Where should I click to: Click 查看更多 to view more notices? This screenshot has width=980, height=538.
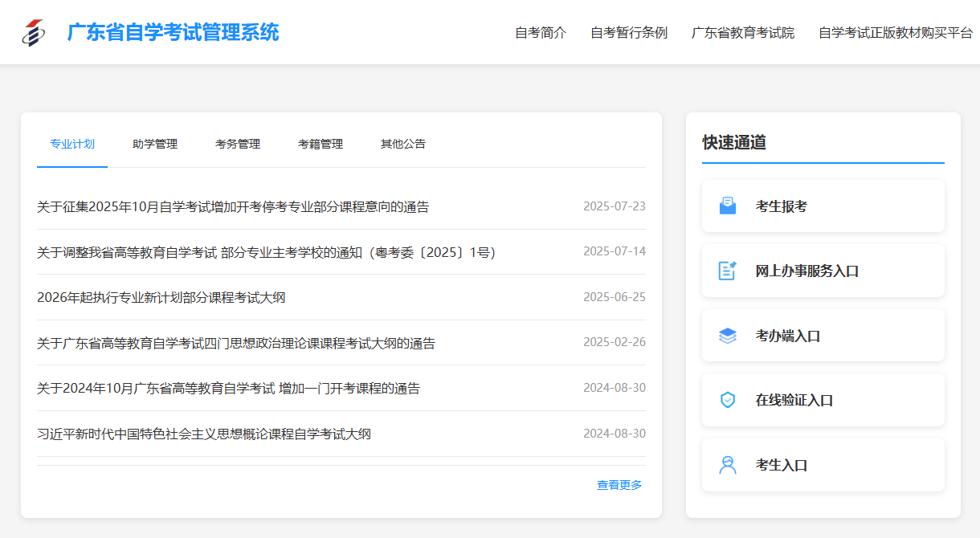point(619,485)
